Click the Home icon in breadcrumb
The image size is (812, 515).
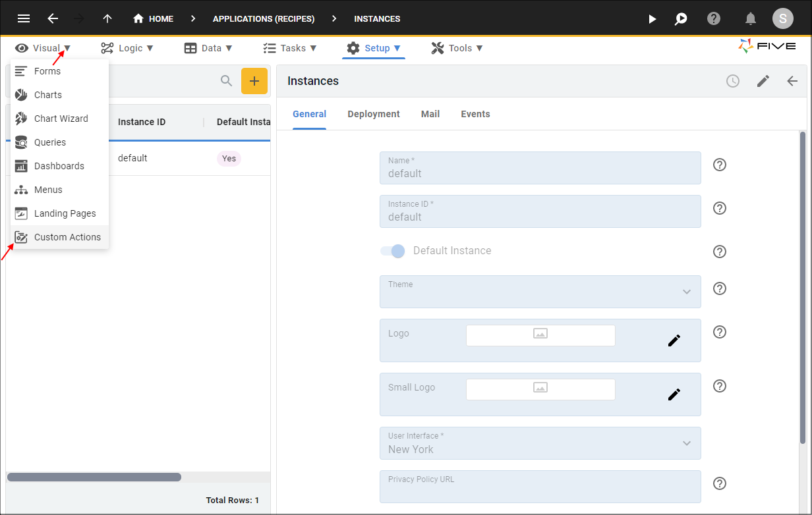coord(138,18)
